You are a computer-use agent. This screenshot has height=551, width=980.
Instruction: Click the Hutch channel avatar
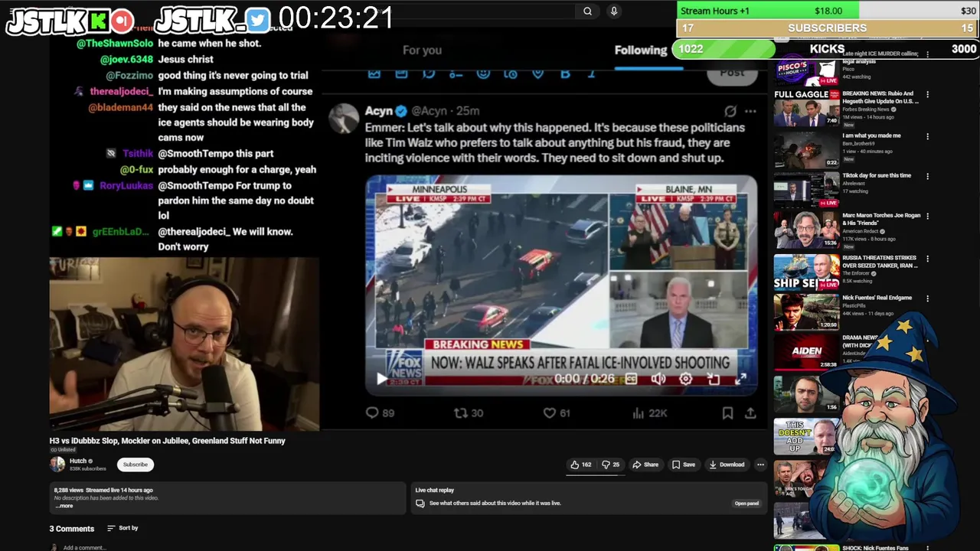pyautogui.click(x=57, y=464)
